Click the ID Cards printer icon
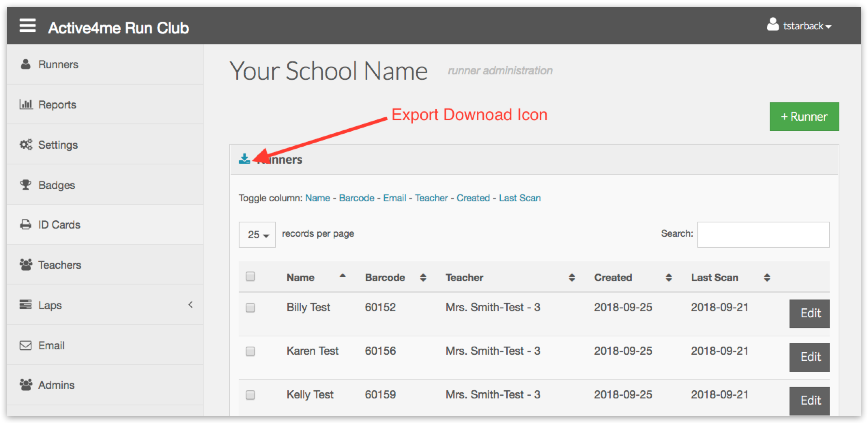 click(x=26, y=225)
